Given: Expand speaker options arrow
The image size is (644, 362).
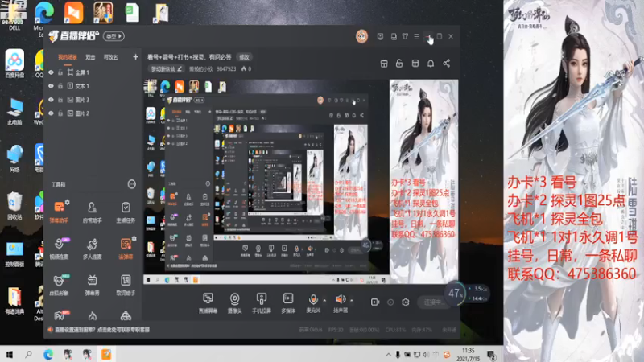Looking at the screenshot, I should (x=352, y=300).
